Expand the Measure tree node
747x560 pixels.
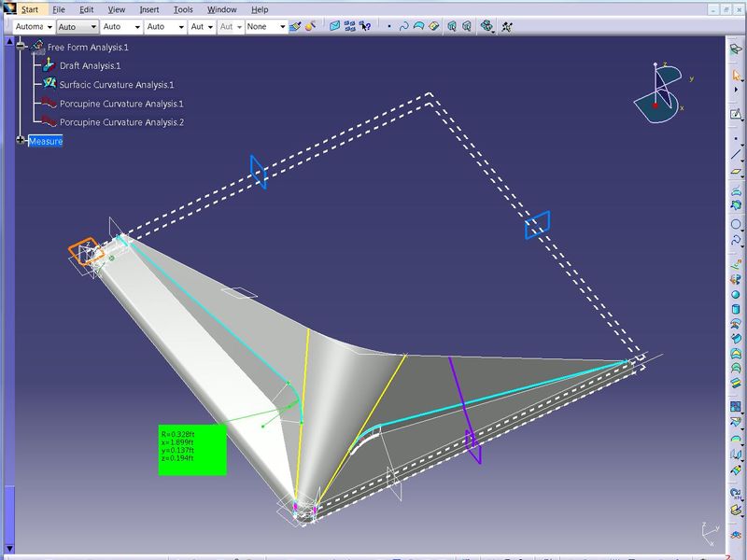21,140
